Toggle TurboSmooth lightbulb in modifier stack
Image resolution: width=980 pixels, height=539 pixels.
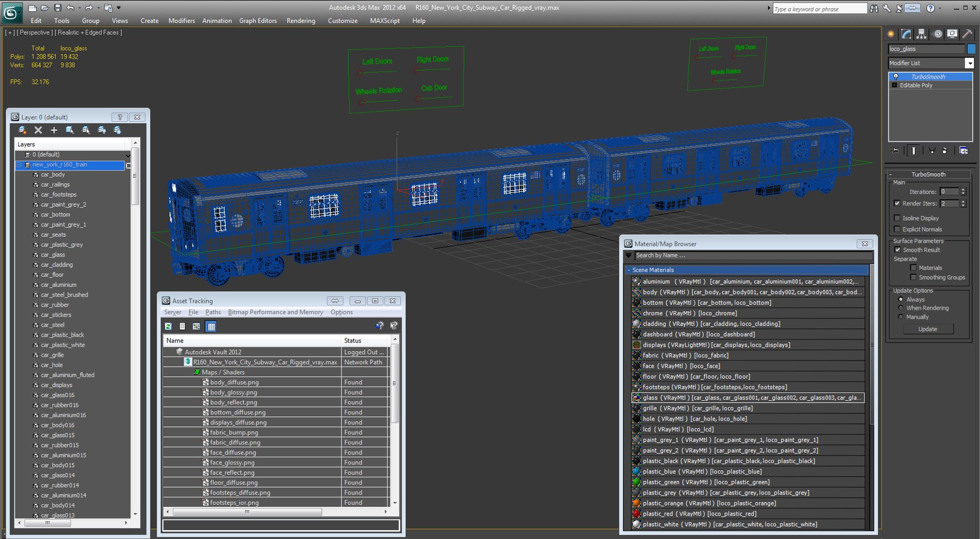896,77
